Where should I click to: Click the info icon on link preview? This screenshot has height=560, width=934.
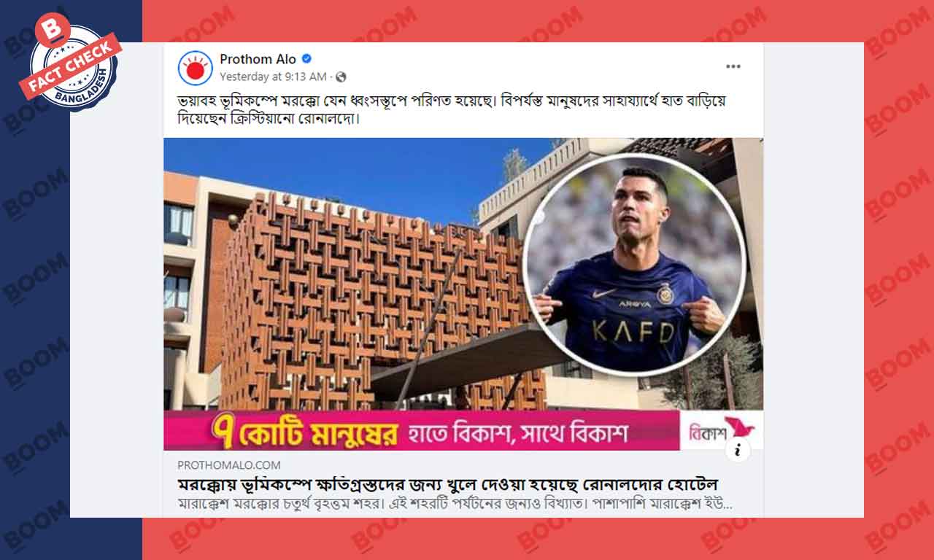738,451
